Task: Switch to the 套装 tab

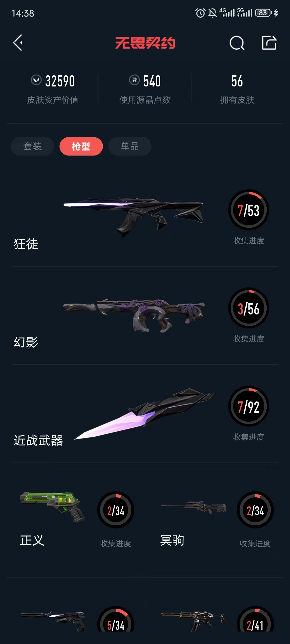Action: pyautogui.click(x=32, y=146)
